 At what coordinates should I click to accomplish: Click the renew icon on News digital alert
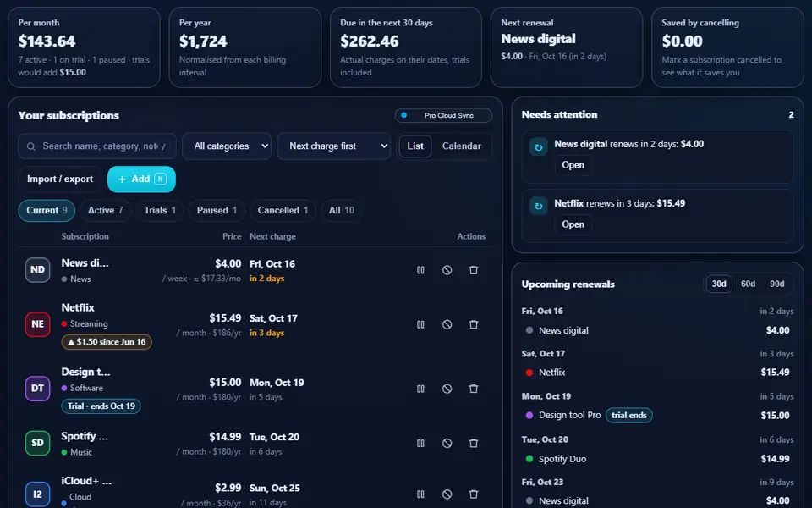click(539, 147)
